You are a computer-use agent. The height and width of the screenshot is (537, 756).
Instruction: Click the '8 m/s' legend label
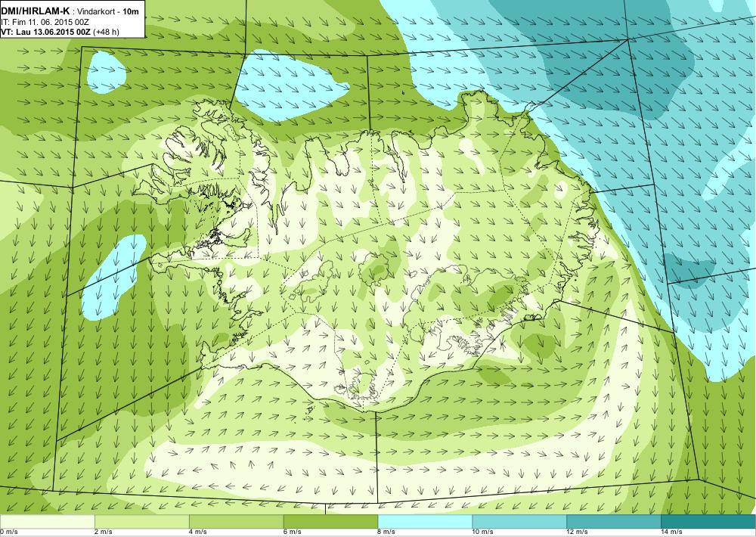(387, 532)
